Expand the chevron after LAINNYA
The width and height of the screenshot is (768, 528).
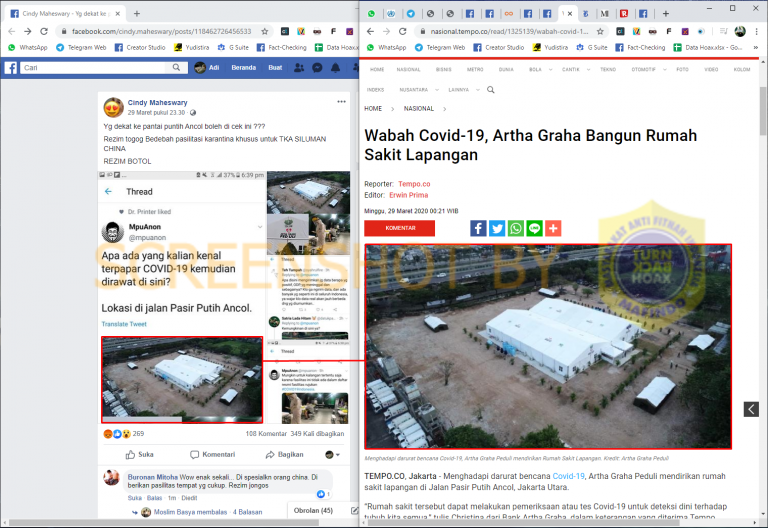478,90
